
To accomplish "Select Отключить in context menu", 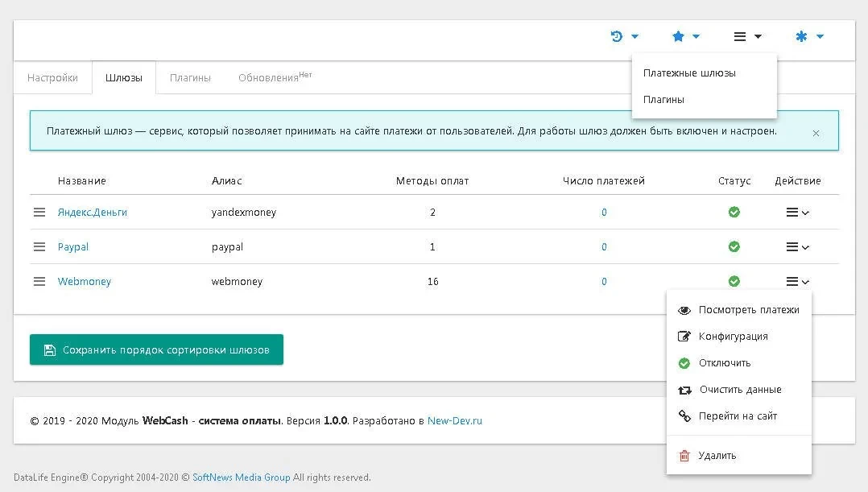I will 738,363.
